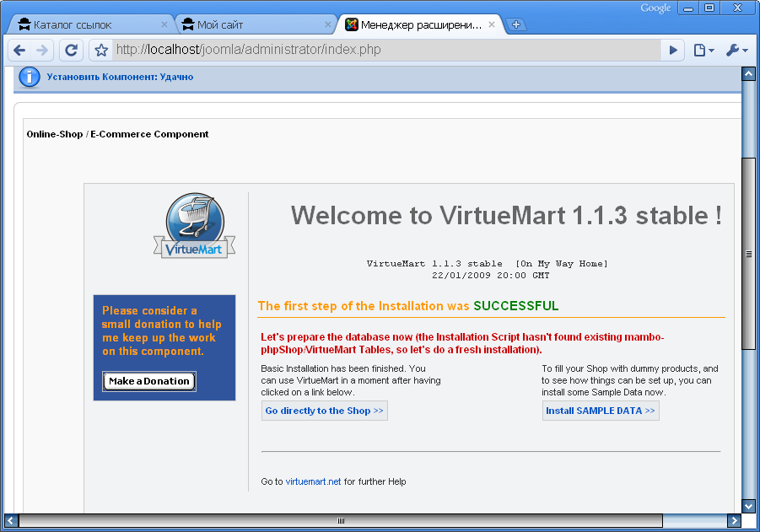
Task: Click Install SAMPLE DATA button
Action: tap(601, 411)
